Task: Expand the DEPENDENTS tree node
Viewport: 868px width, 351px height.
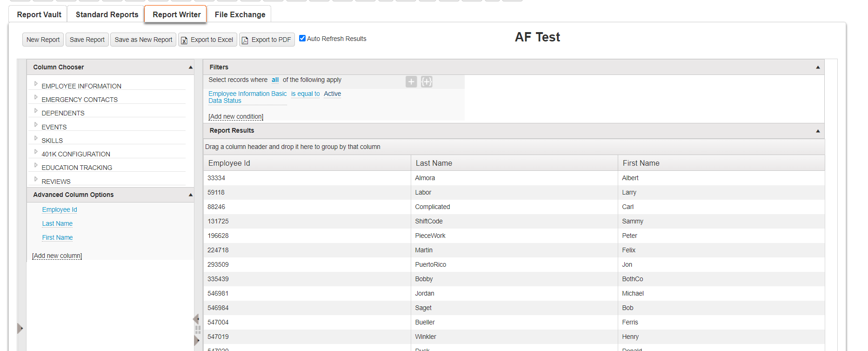Action: [x=36, y=111]
